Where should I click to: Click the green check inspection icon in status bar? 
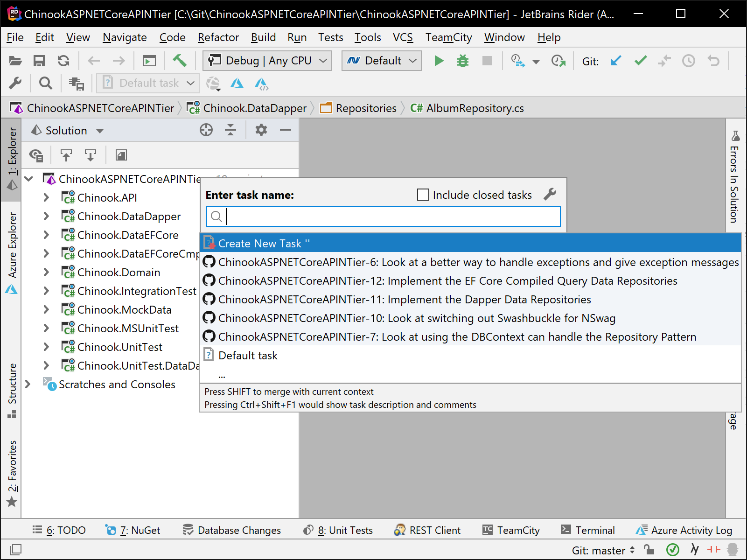click(673, 550)
